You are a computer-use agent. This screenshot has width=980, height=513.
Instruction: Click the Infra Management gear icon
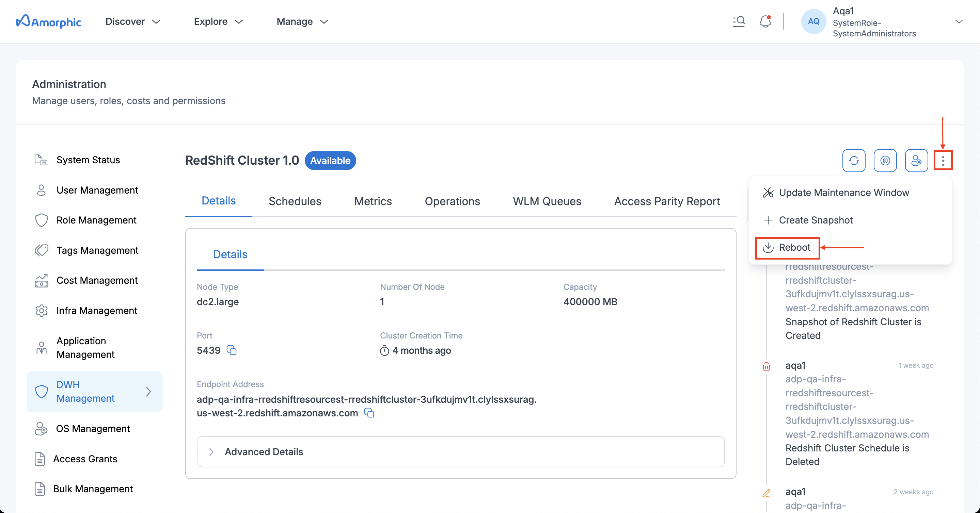(41, 311)
